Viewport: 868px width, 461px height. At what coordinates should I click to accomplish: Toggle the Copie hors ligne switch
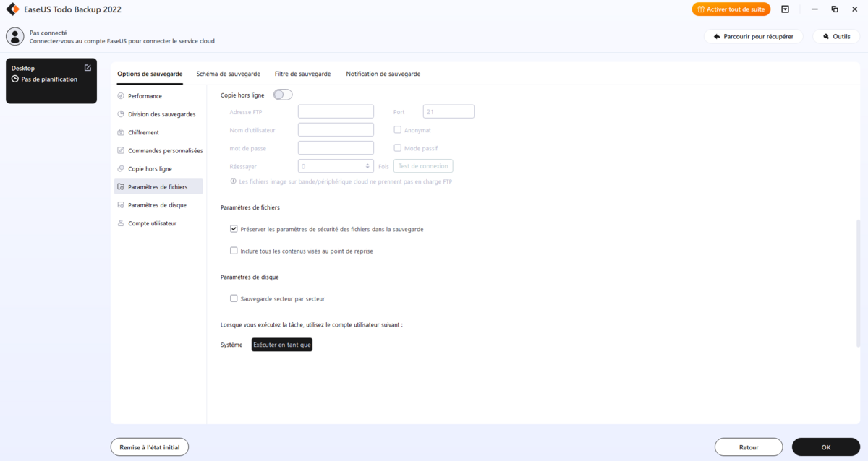pos(283,95)
